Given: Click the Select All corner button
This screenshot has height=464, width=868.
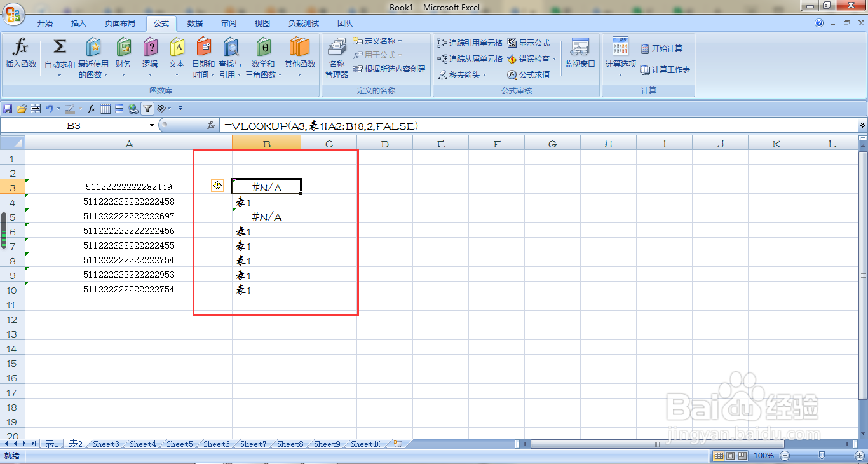Looking at the screenshot, I should [x=13, y=144].
